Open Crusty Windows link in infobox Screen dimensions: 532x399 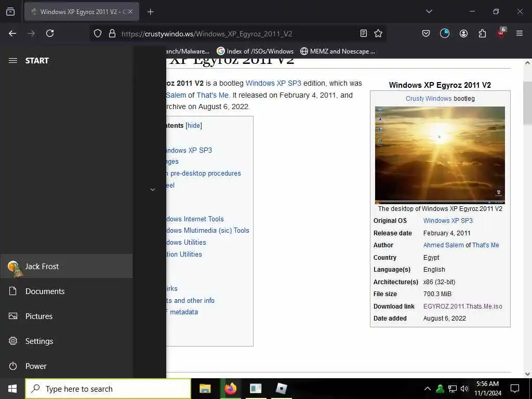[x=429, y=98]
